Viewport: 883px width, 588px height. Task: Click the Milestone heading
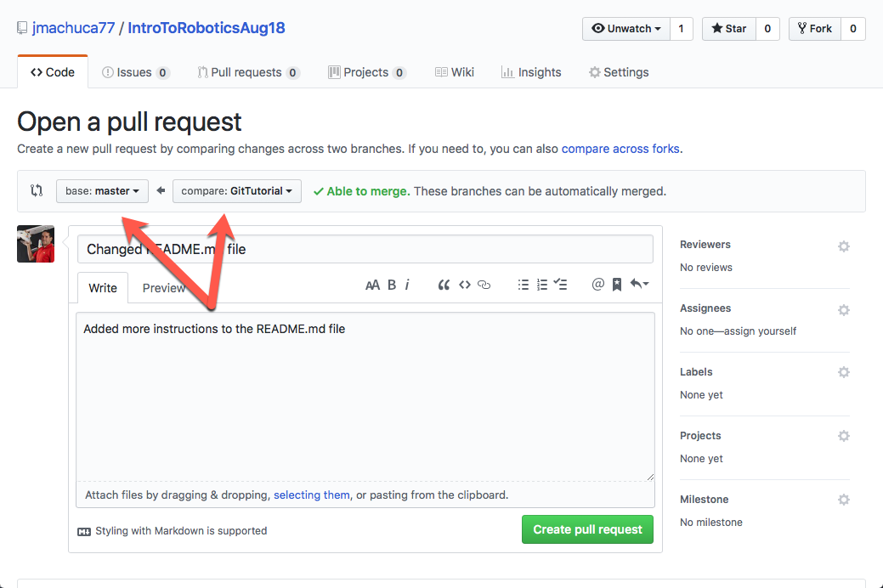coord(704,500)
